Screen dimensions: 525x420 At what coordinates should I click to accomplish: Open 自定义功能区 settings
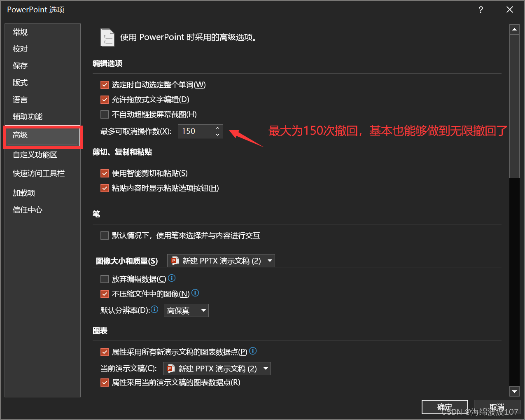(42, 155)
